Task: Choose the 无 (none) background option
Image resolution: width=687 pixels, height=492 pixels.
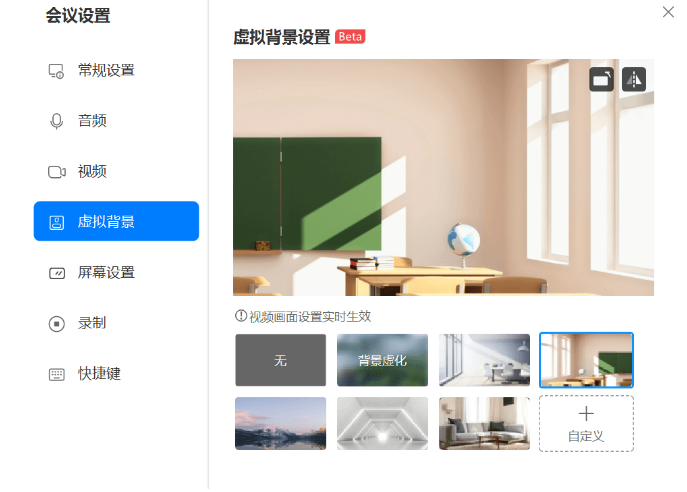Action: tap(280, 360)
